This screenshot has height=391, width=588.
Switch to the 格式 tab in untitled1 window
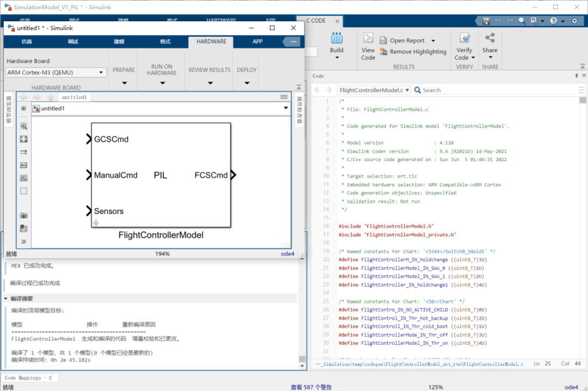coord(165,41)
